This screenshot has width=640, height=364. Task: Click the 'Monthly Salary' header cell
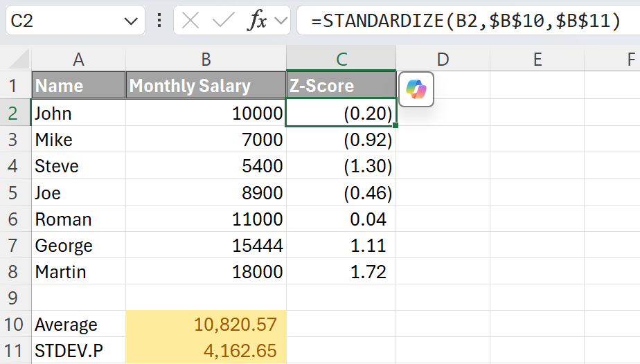click(206, 85)
